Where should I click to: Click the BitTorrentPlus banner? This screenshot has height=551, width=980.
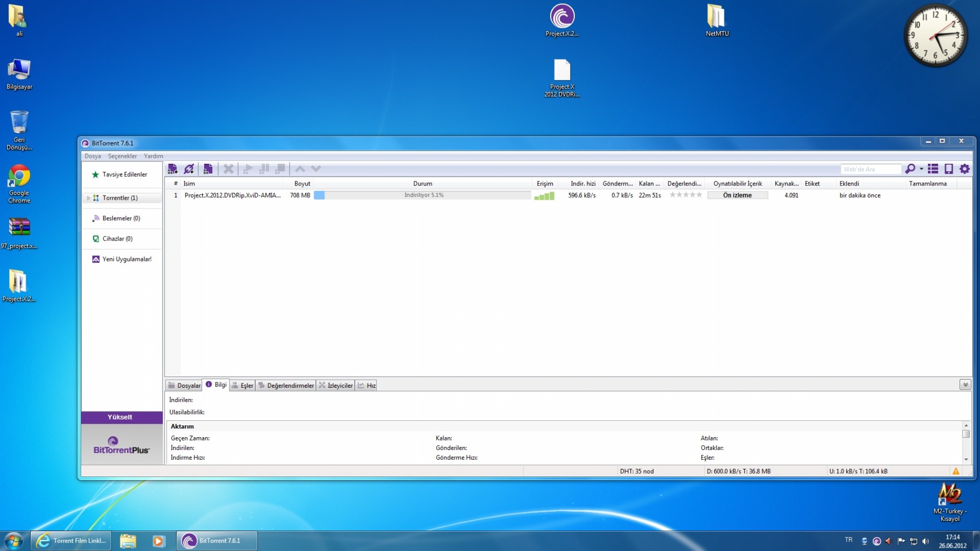(121, 445)
